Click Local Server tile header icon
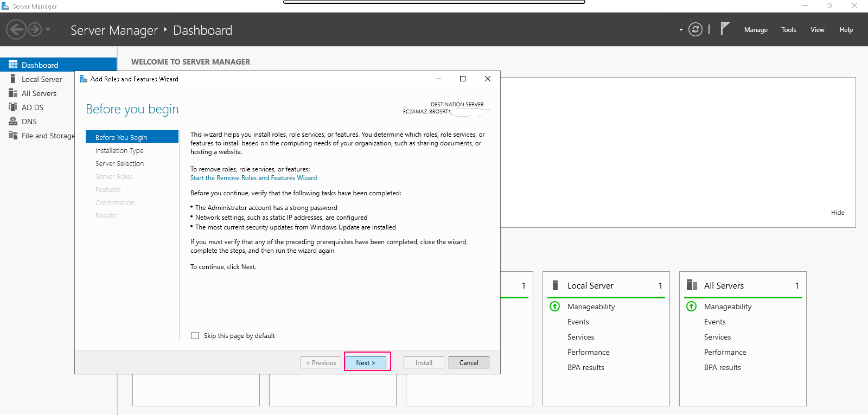The height and width of the screenshot is (415, 868). coord(555,285)
